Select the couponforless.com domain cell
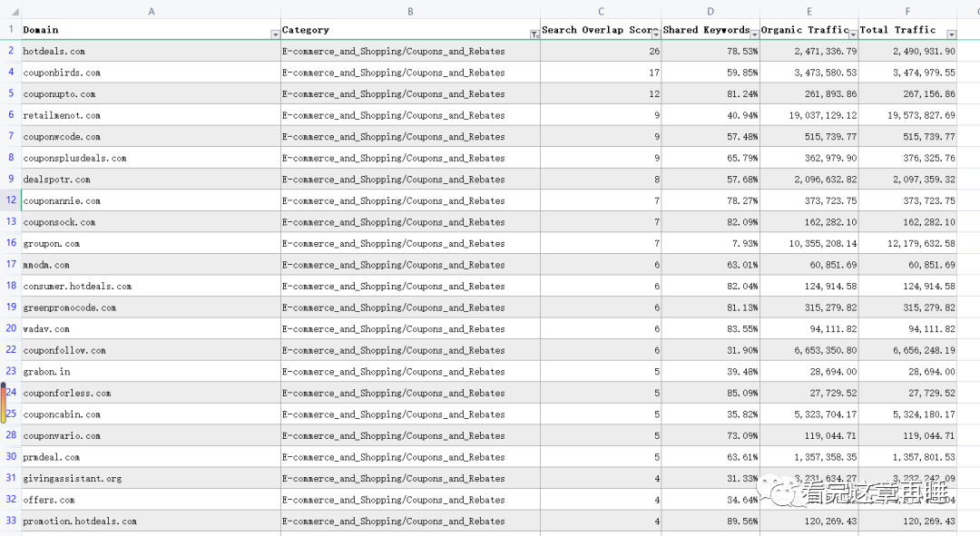Screen dimensions: 980x536 [x=152, y=393]
